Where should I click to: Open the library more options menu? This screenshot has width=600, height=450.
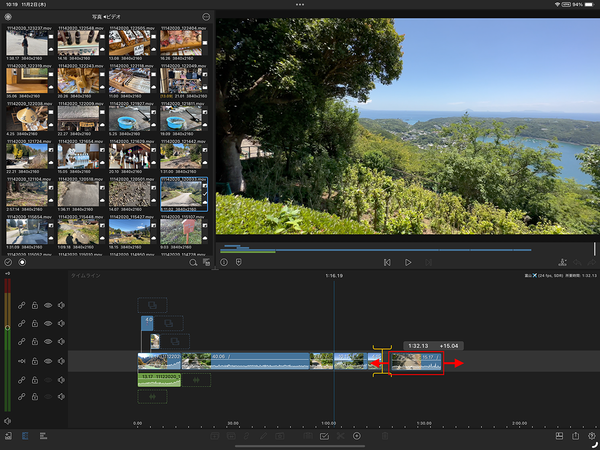(206, 17)
